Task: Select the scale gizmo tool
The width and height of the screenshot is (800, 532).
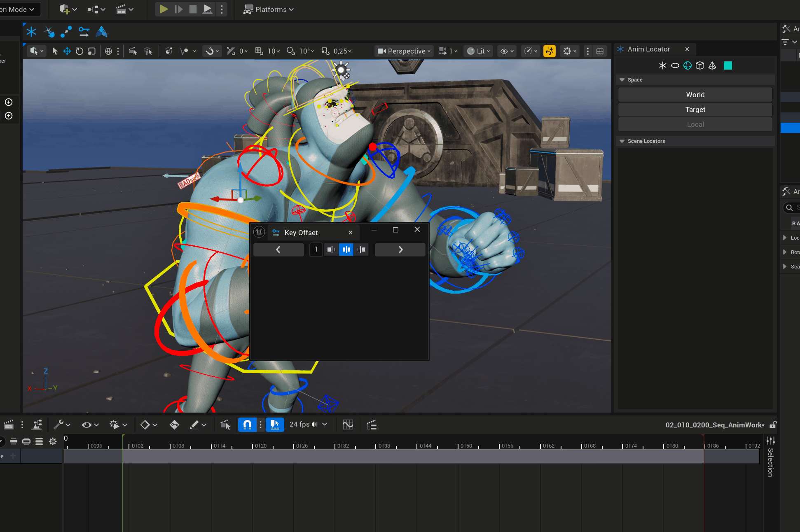Action: [x=92, y=51]
